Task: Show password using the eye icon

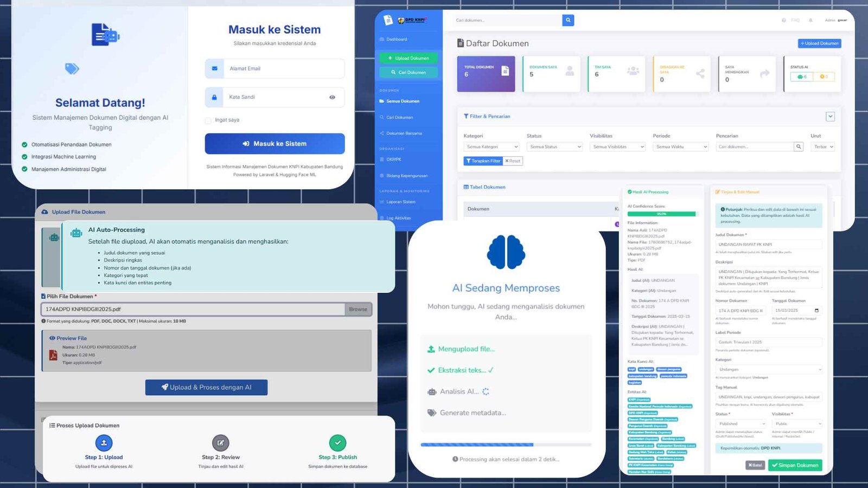Action: pos(332,98)
